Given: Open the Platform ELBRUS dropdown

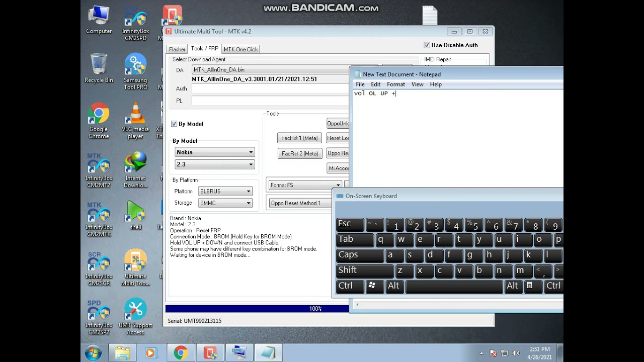Looking at the screenshot, I should (225, 191).
